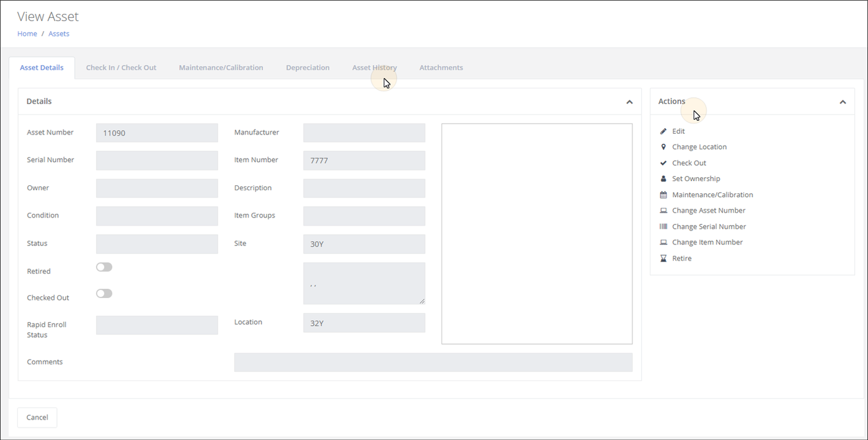The height and width of the screenshot is (440, 868).
Task: Choose Change Asset Number action
Action: pyautogui.click(x=709, y=211)
